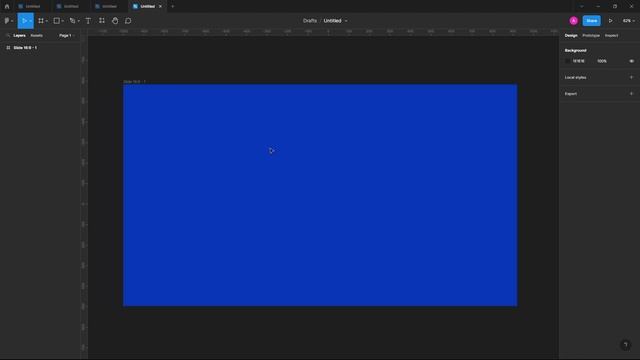The height and width of the screenshot is (360, 640).
Task: Switch to the Assets tab
Action: tap(36, 36)
